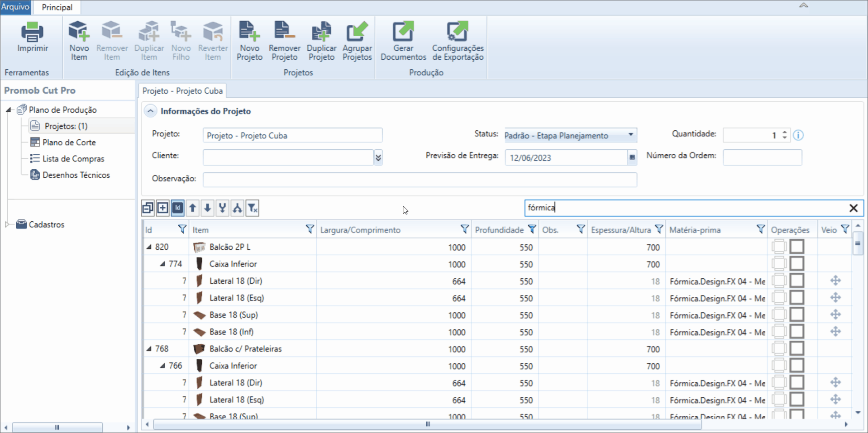Viewport: 868px width, 433px height.
Task: Clear filters with the funnel X icon
Action: point(252,208)
